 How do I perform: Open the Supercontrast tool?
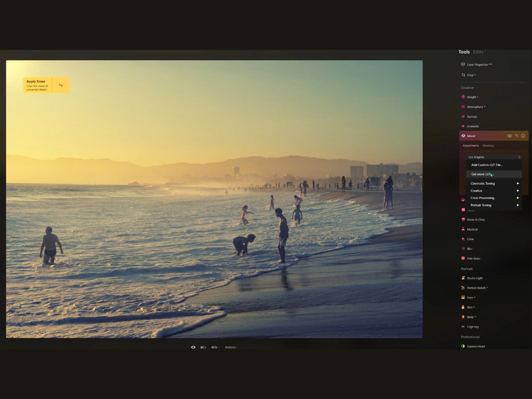click(x=473, y=346)
